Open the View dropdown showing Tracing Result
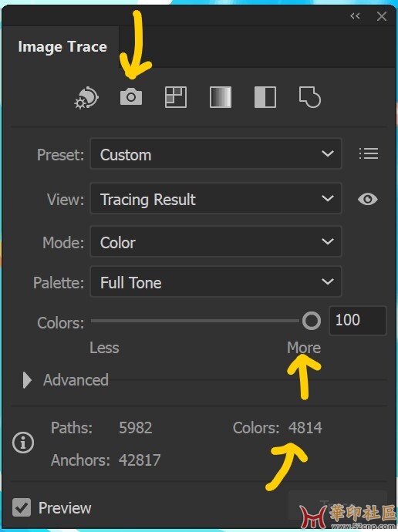398x532 pixels. tap(216, 198)
